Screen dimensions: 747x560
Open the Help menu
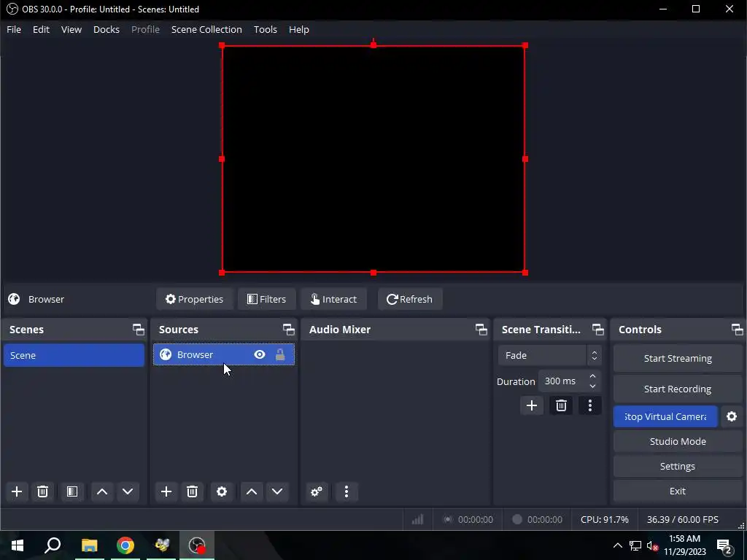point(298,29)
